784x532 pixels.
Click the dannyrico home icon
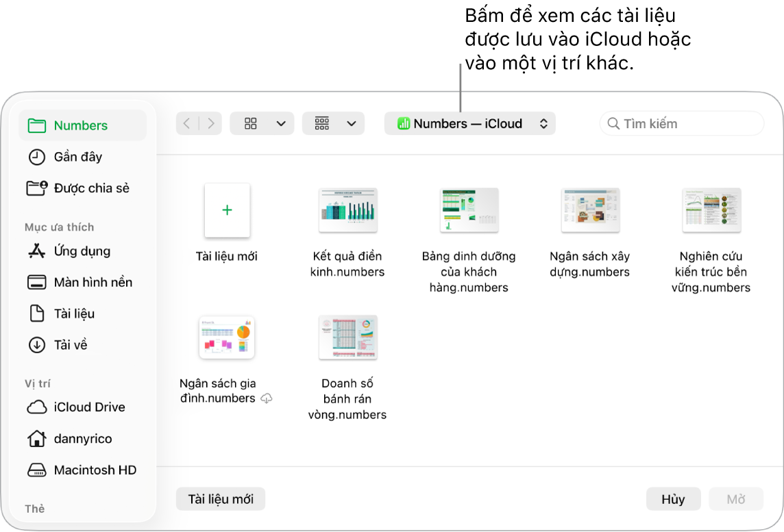(x=36, y=439)
